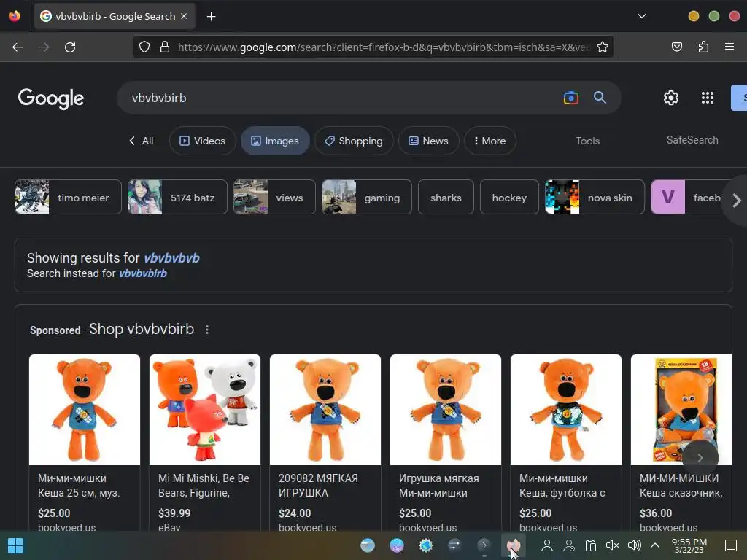The image size is (747, 560).
Task: Select the sharks suggestion chip
Action: (x=446, y=197)
